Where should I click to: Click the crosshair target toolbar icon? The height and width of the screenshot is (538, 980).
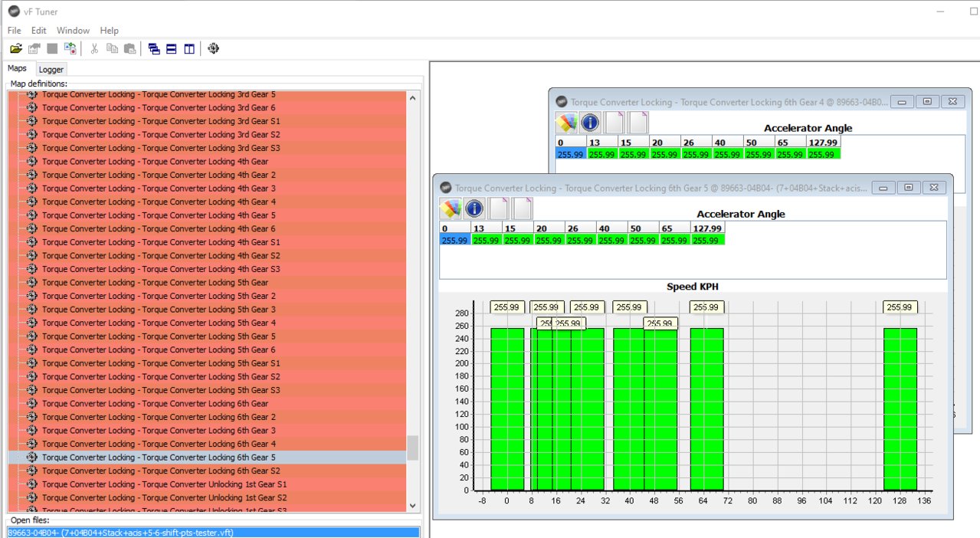214,48
